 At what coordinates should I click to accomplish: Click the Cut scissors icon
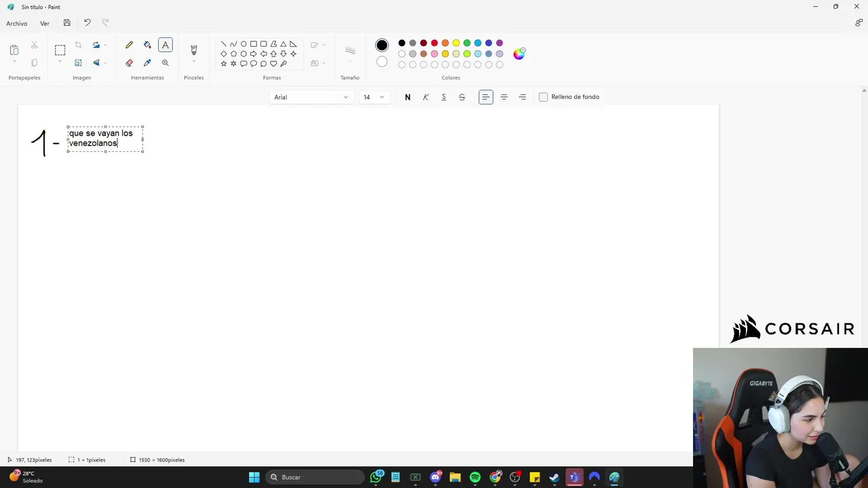click(x=34, y=45)
